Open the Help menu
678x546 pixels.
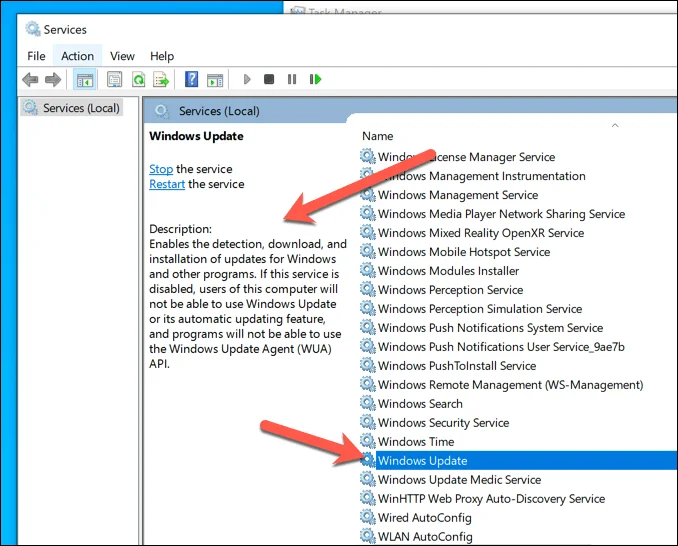(162, 56)
